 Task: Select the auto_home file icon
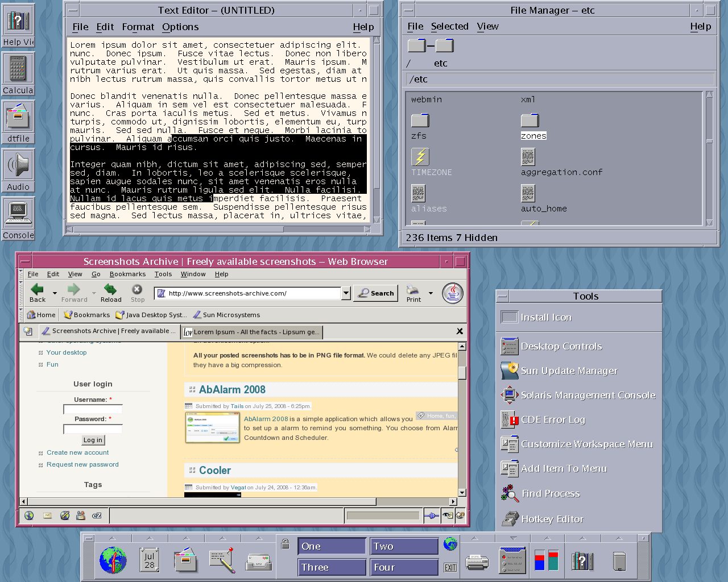[528, 193]
